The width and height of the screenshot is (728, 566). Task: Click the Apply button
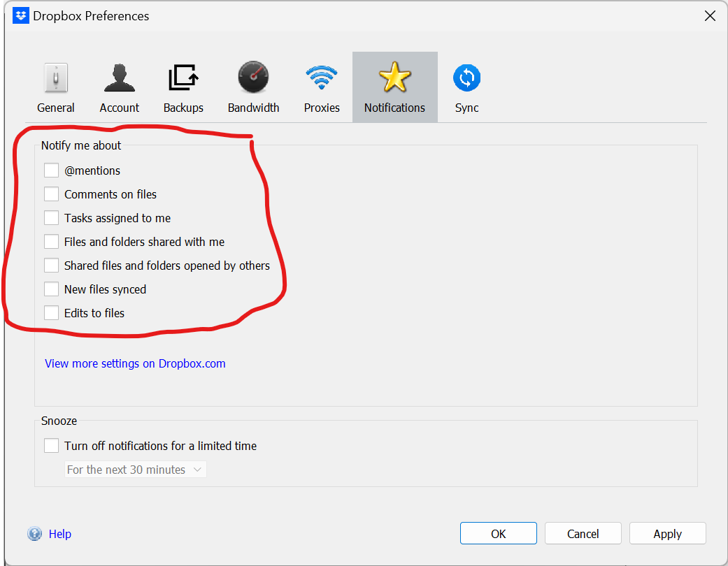click(x=668, y=534)
